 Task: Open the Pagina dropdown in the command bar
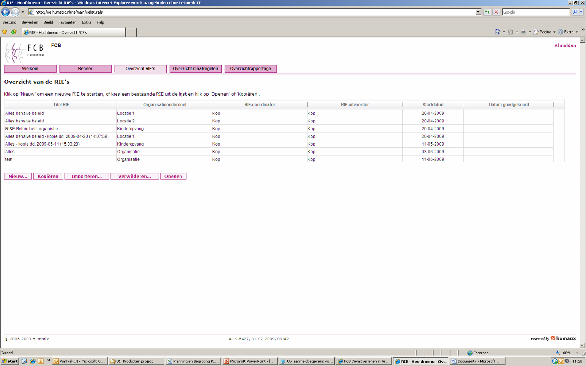[544, 32]
